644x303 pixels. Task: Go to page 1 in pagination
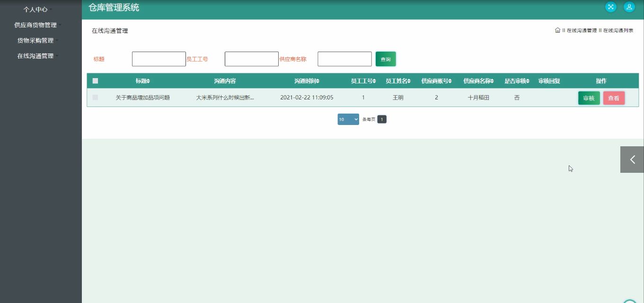click(382, 119)
